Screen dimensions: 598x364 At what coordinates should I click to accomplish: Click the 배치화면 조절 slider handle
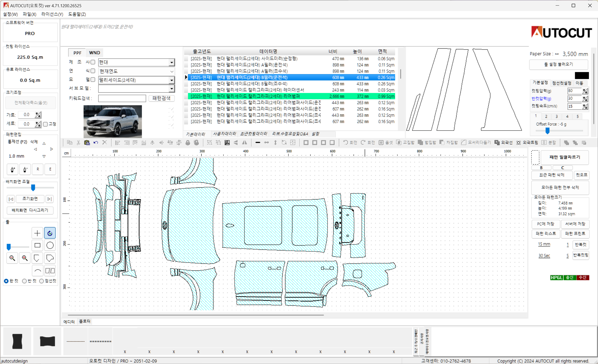coord(33,188)
